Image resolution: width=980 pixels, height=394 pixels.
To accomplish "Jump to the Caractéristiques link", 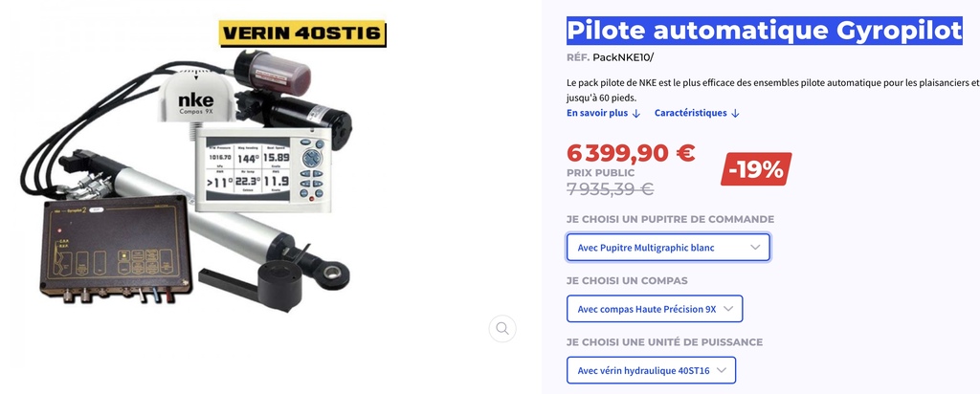I will [691, 113].
